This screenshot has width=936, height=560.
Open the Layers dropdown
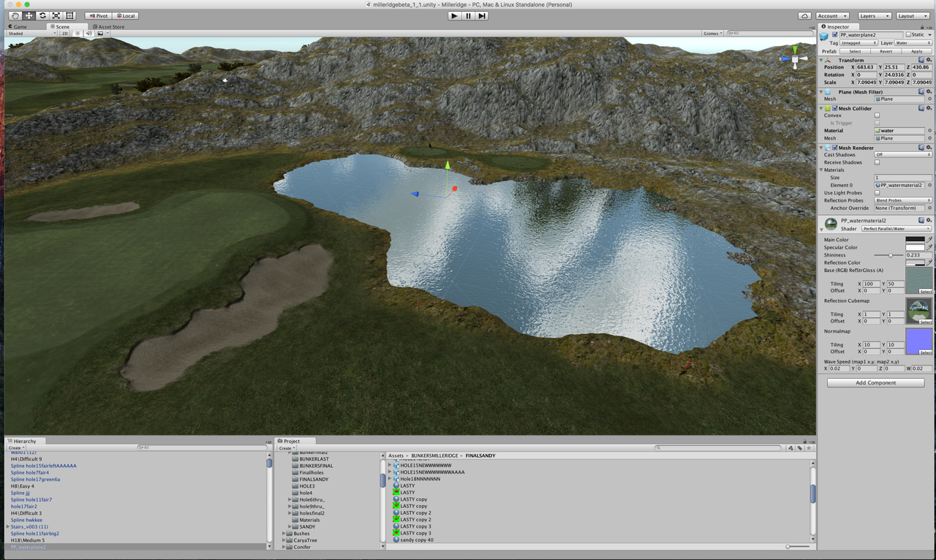[875, 15]
